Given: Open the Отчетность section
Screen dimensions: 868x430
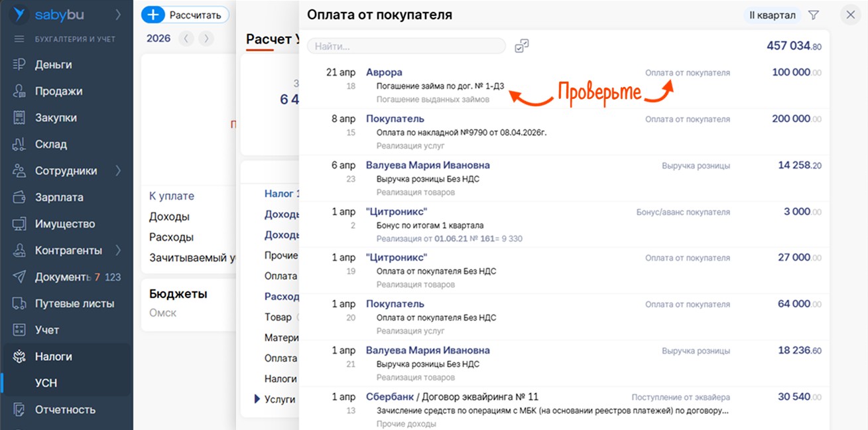Looking at the screenshot, I should 65,409.
